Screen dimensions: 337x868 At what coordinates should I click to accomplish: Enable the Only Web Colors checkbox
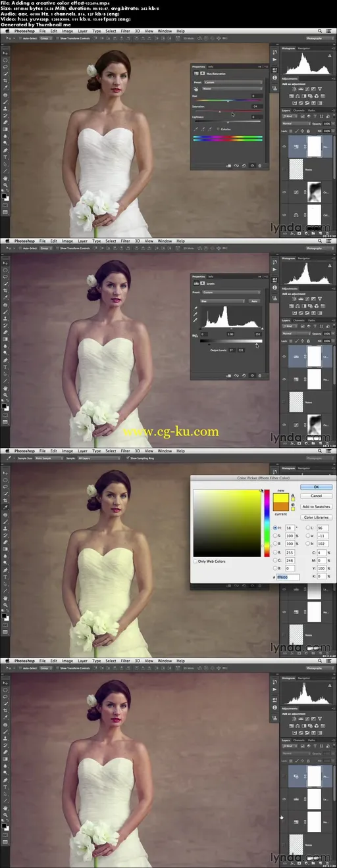pos(195,561)
